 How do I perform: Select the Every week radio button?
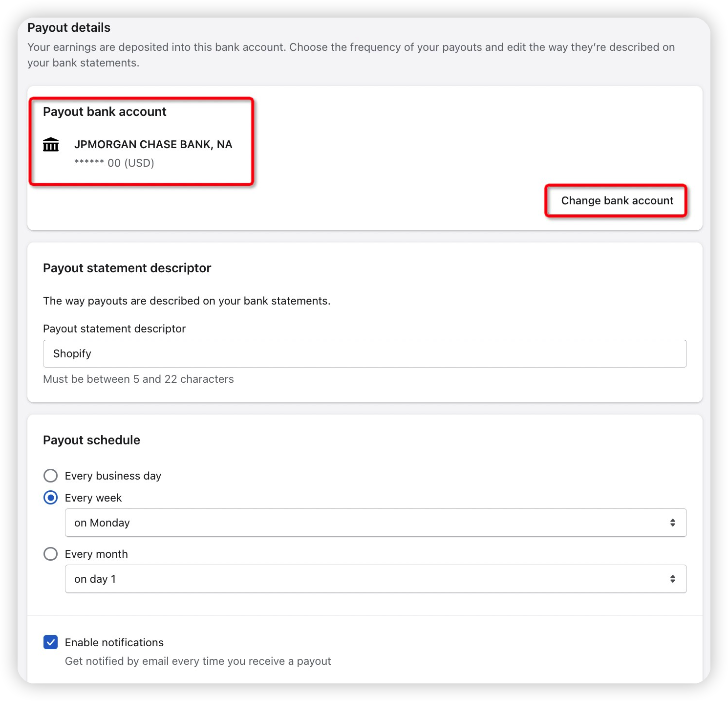tap(51, 498)
